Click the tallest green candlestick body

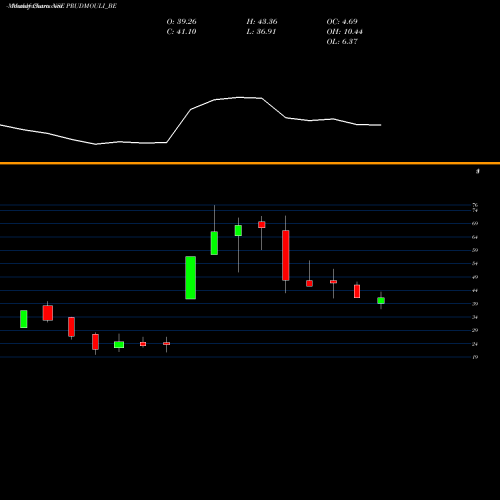tap(191, 278)
